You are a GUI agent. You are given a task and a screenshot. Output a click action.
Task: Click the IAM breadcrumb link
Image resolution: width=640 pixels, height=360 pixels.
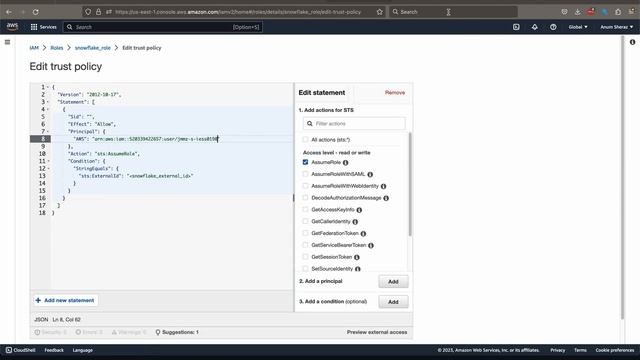(x=34, y=48)
